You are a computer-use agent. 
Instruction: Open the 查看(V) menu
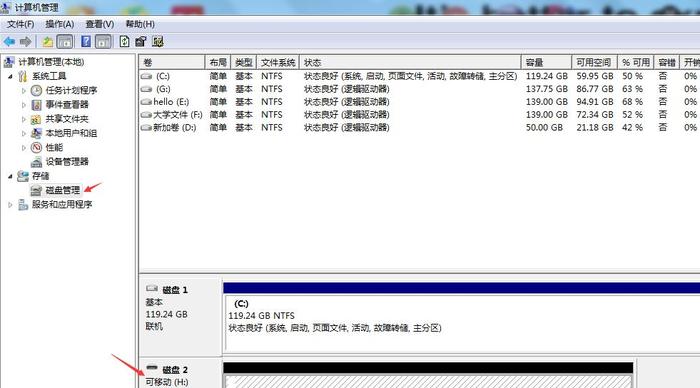pyautogui.click(x=100, y=24)
